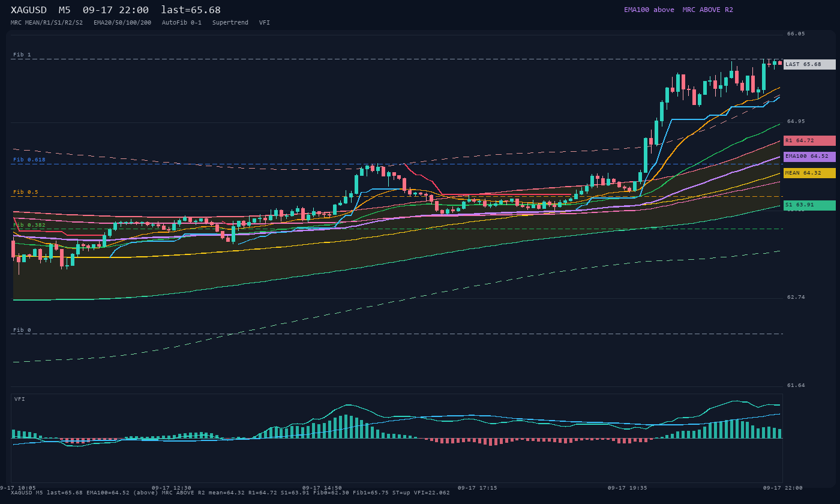Click the VFI entry in the top legend
Screen dimensions: 840x504
pyautogui.click(x=265, y=23)
